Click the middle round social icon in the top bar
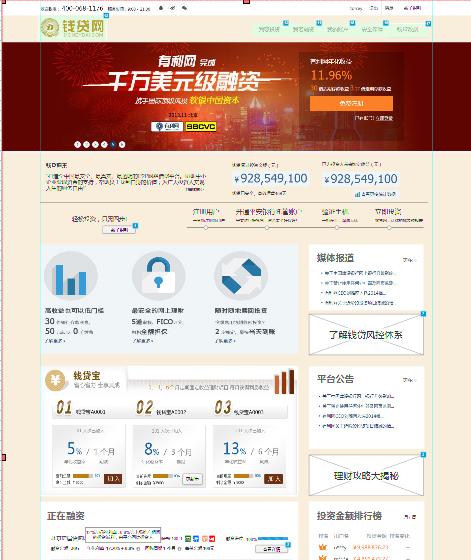Screen dimensions: 471x560 coord(172,8)
